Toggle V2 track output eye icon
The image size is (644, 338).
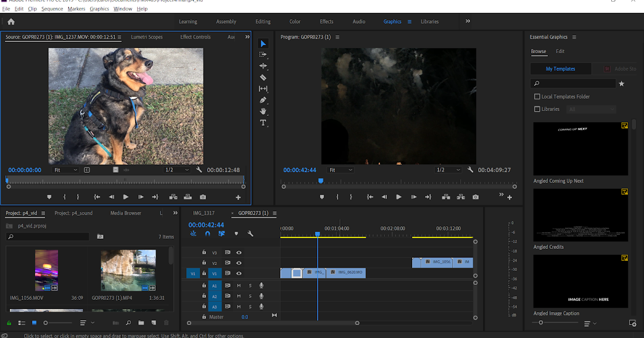pos(239,263)
